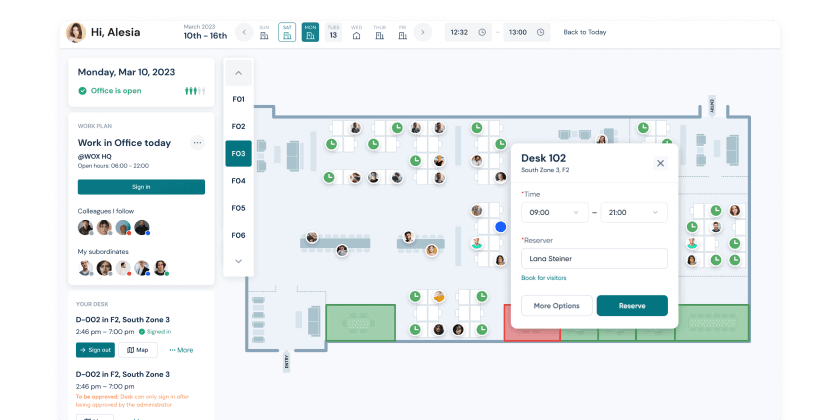Click the office occupancy people indicator

[x=194, y=91]
